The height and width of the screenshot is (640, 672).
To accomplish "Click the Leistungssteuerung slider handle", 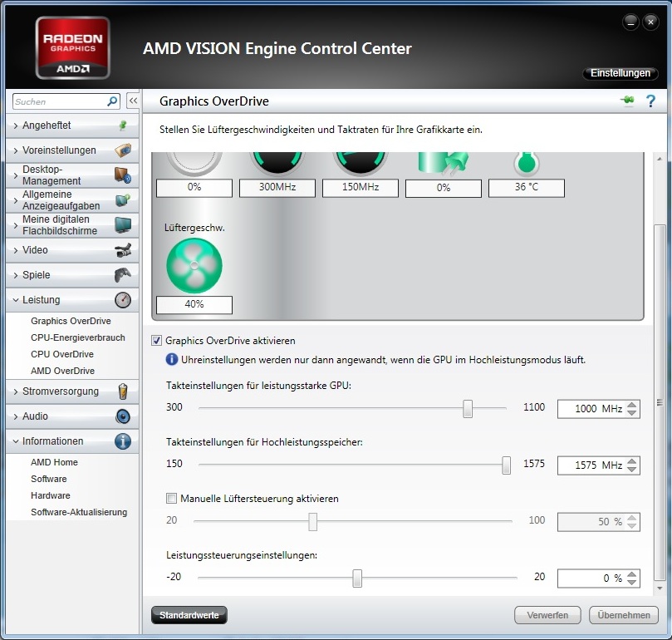I will 357,578.
